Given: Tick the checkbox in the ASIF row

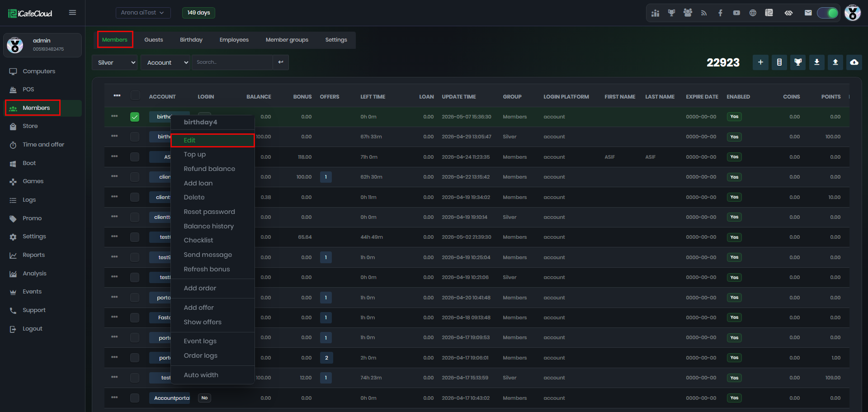Looking at the screenshot, I should (x=135, y=157).
